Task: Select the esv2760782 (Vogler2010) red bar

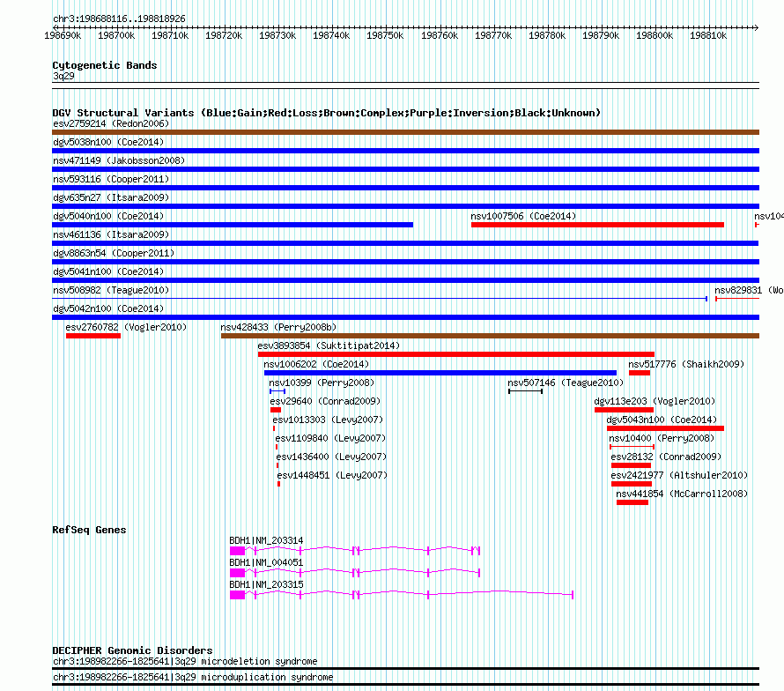Action: (93, 336)
